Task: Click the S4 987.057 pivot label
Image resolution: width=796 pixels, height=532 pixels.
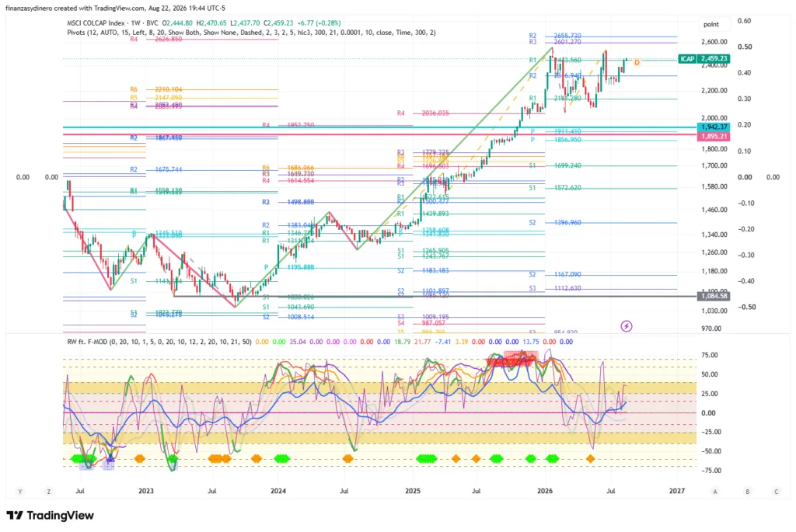Action: [421, 323]
